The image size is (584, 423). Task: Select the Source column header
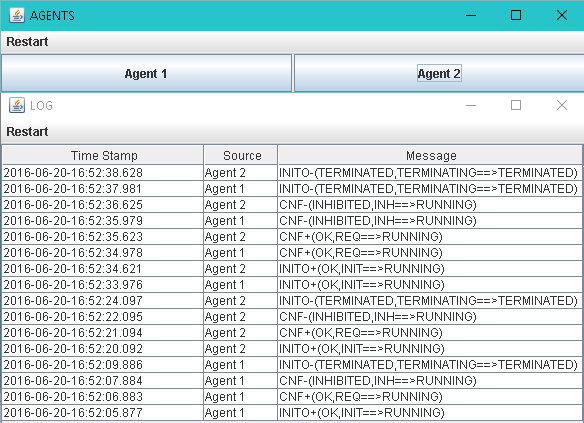point(241,155)
